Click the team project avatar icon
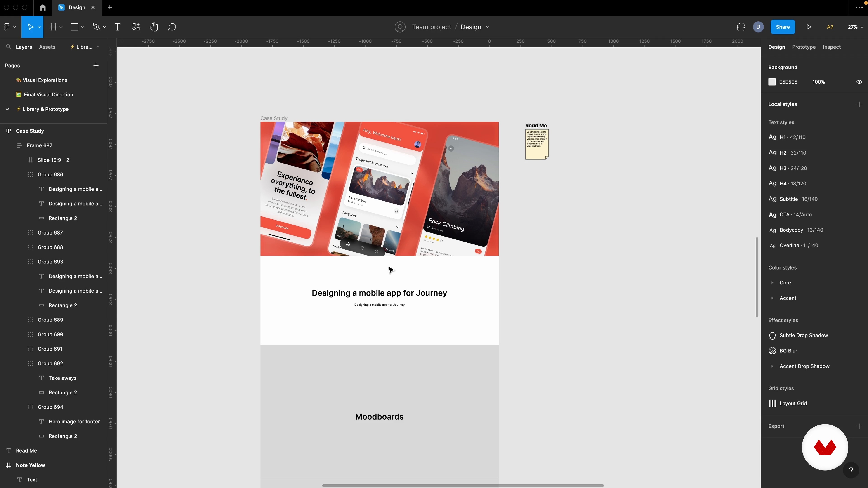 coord(400,27)
